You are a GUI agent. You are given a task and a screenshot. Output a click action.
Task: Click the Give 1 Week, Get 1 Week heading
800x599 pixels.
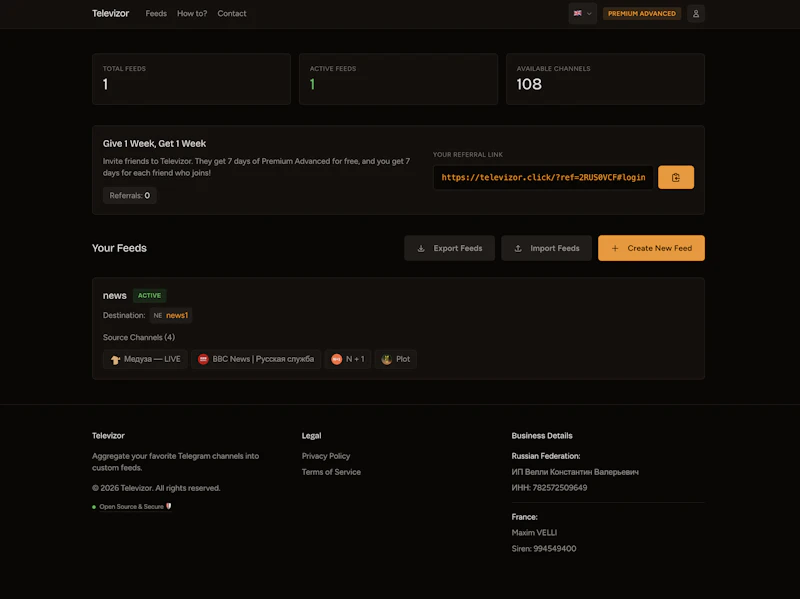154,144
